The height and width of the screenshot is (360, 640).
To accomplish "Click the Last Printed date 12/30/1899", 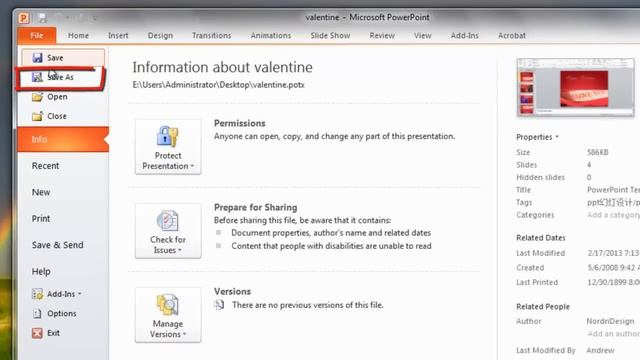I will tap(613, 282).
